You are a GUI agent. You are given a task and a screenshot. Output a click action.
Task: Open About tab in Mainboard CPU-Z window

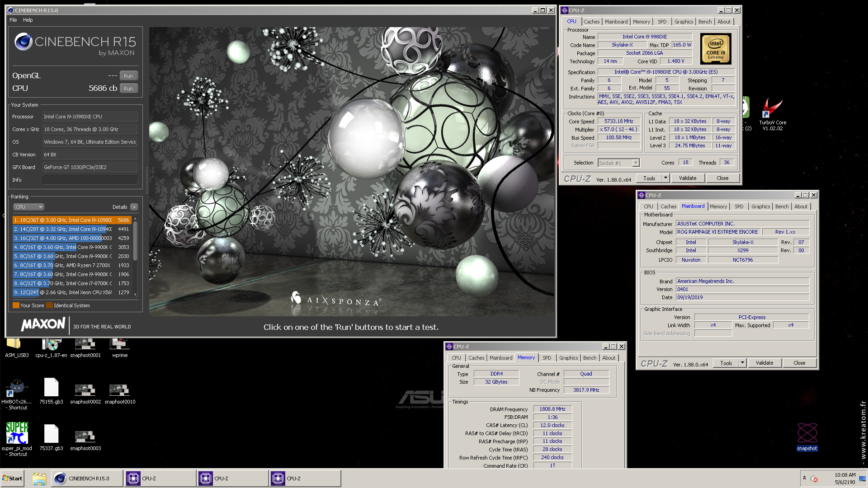click(x=801, y=206)
